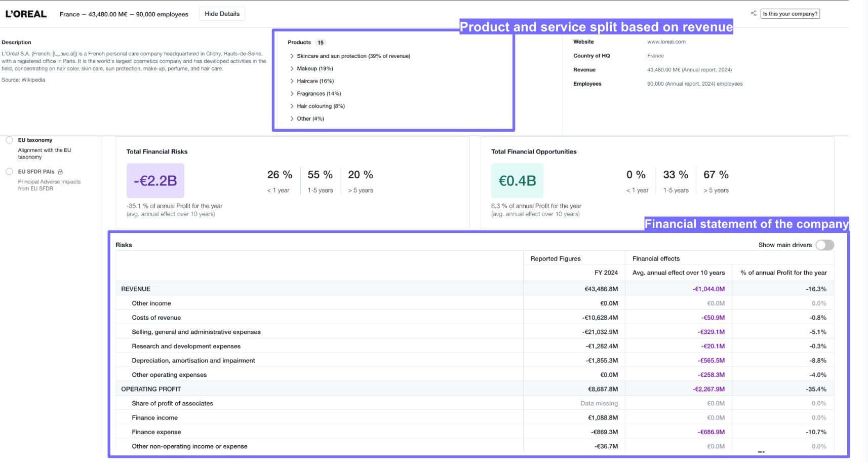Click the -16.3% revenue percentage
This screenshot has height=462, width=868.
816,289
